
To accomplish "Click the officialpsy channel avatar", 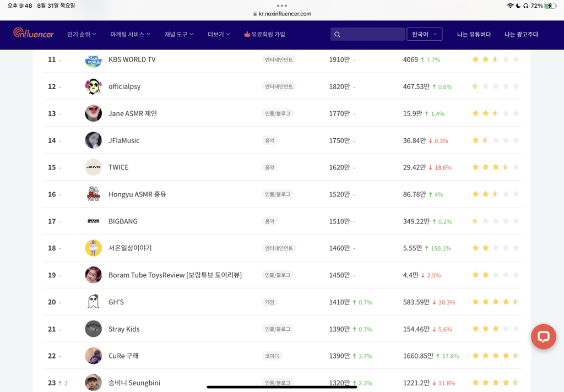I will (93, 86).
